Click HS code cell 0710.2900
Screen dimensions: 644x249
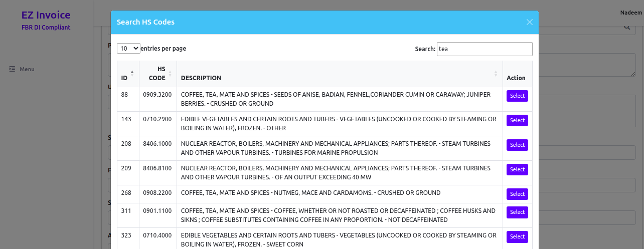point(158,124)
